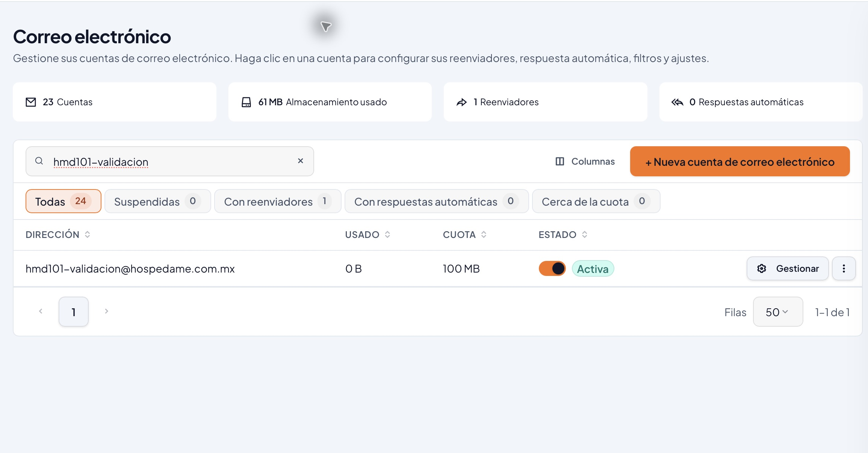Open the three-dot menu for hmd101-validacion
This screenshot has width=868, height=453.
click(844, 268)
